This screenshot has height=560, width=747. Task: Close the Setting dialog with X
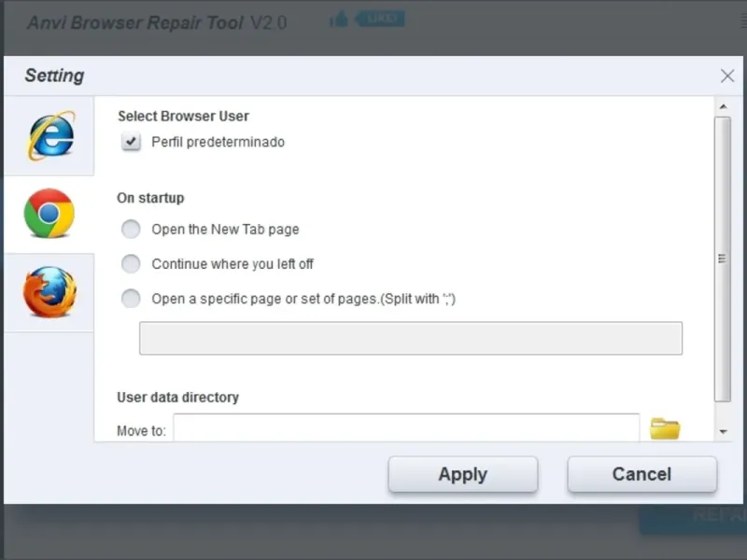point(727,77)
